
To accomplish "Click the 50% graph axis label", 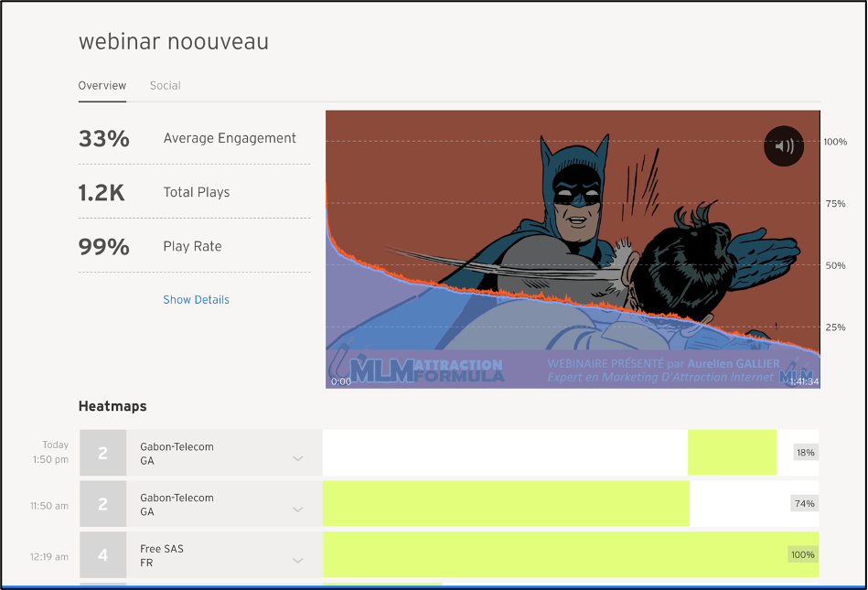I will [835, 265].
